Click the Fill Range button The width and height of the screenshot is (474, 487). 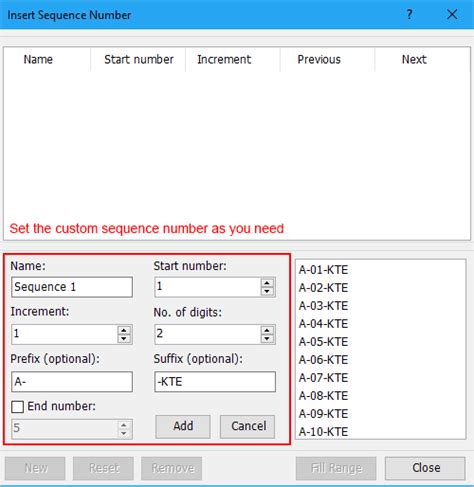pyautogui.click(x=336, y=468)
